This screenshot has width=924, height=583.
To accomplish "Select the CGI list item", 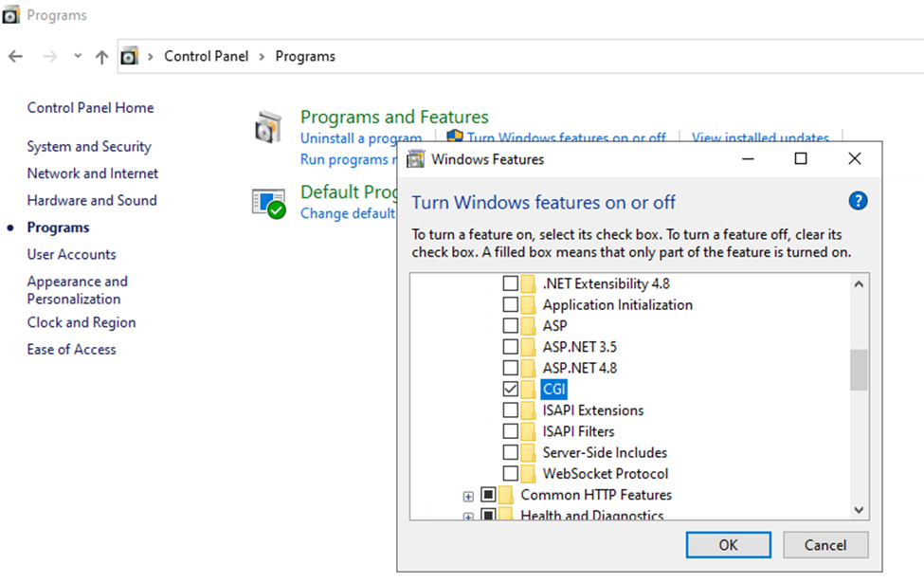I will pos(554,389).
